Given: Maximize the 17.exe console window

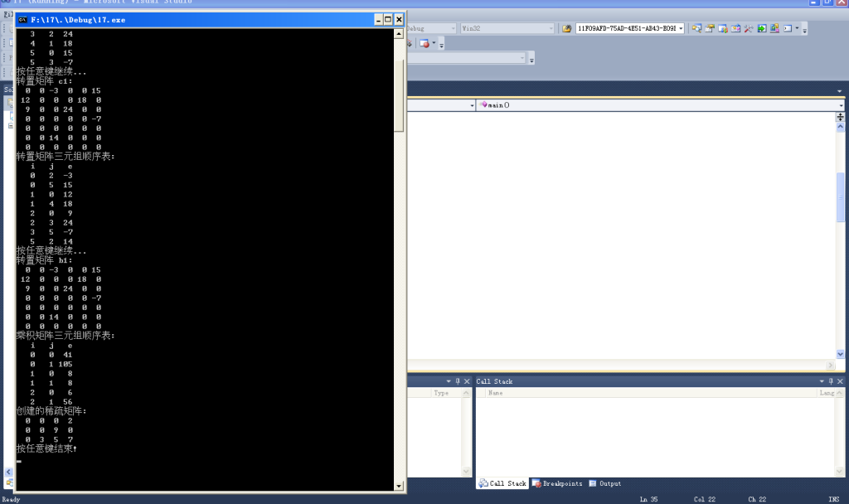Looking at the screenshot, I should coord(388,20).
